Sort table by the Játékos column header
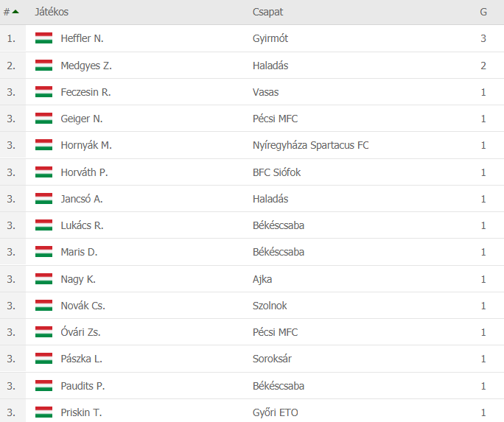This screenshot has height=422, width=504. [x=52, y=12]
